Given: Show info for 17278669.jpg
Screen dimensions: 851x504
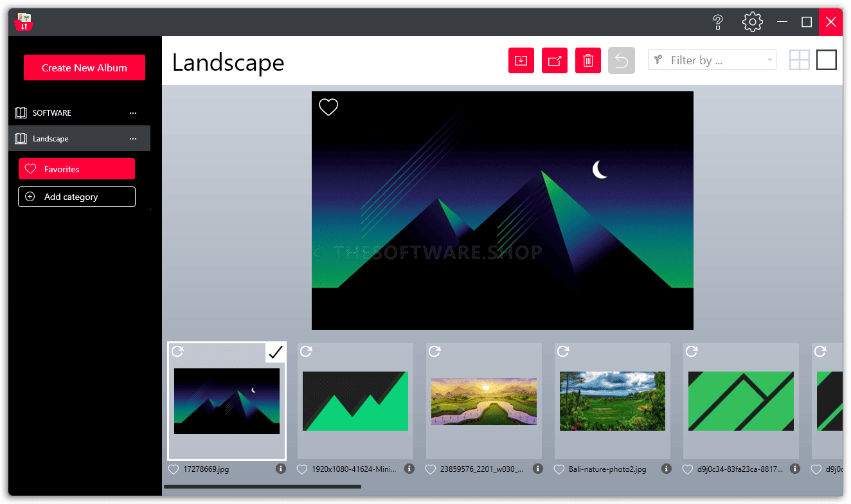Looking at the screenshot, I should point(281,469).
